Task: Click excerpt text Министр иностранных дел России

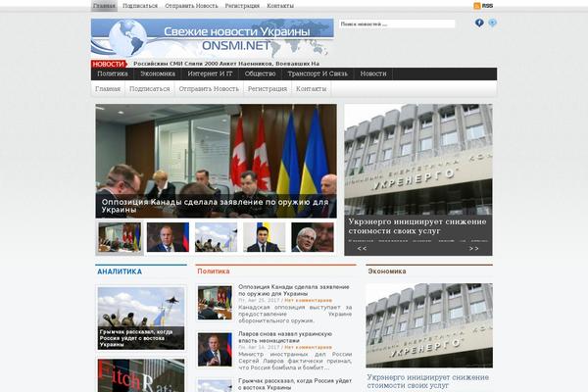Action: point(295,361)
